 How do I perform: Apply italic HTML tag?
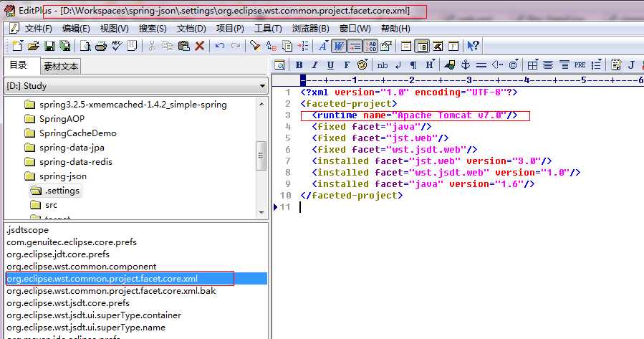pyautogui.click(x=314, y=65)
